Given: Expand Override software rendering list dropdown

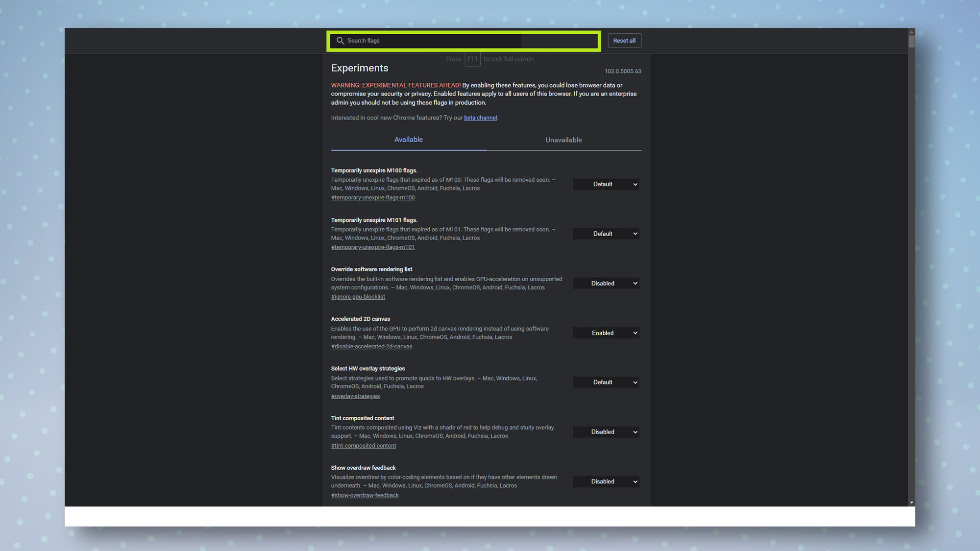Looking at the screenshot, I should point(606,284).
